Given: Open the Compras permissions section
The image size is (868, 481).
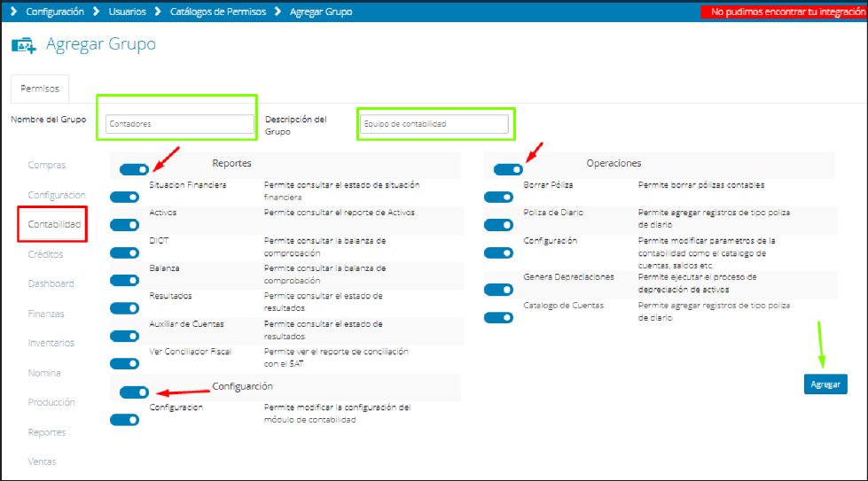Looking at the screenshot, I should point(47,165).
